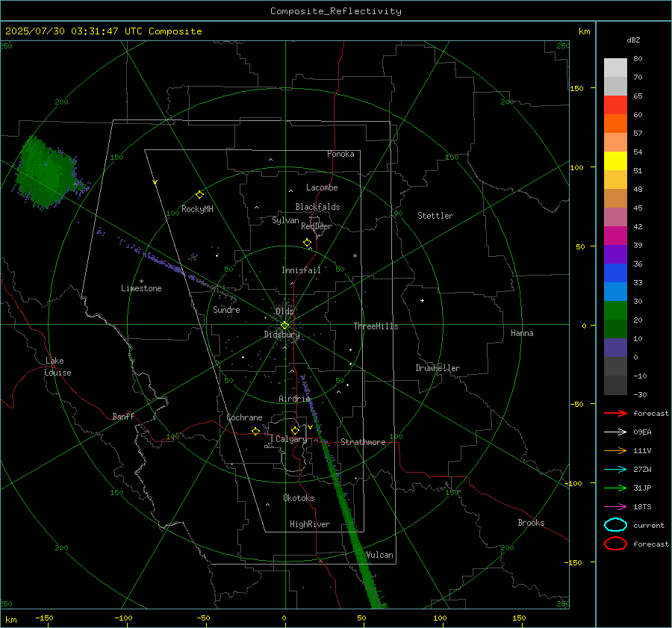Click the ThreeHills city label
The width and height of the screenshot is (672, 628).
coord(376,326)
